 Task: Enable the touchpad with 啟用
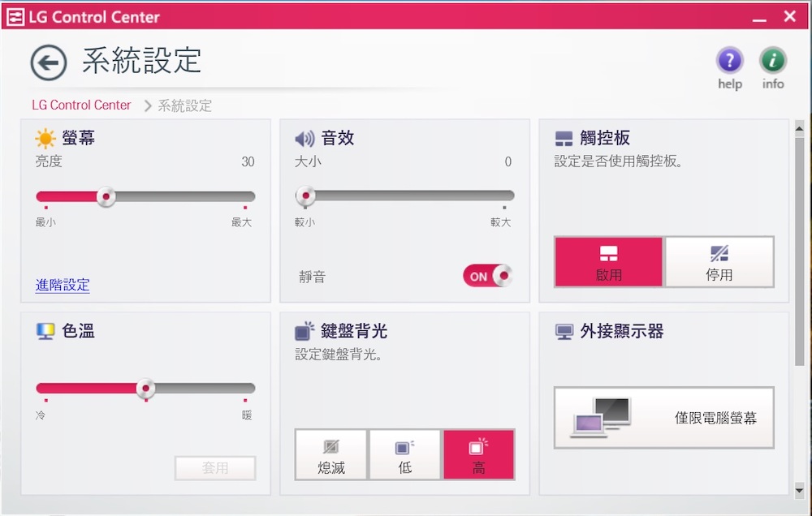point(608,262)
